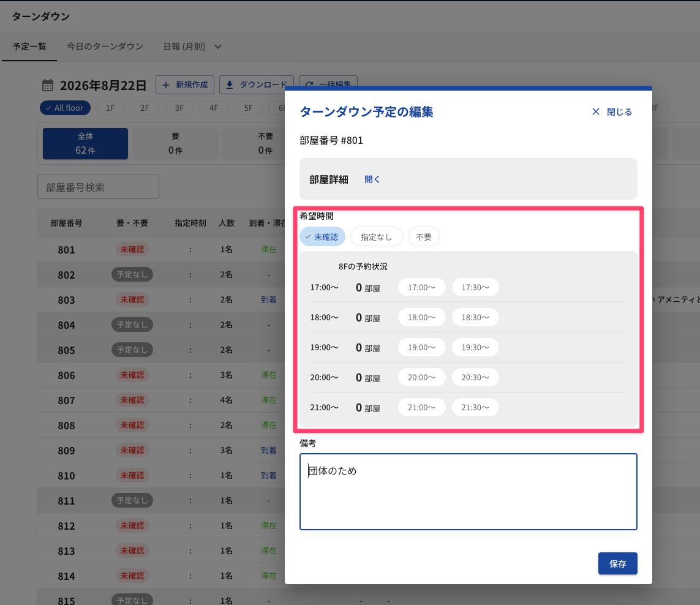Select the 3F floor chip
The image size is (700, 605).
179,108
